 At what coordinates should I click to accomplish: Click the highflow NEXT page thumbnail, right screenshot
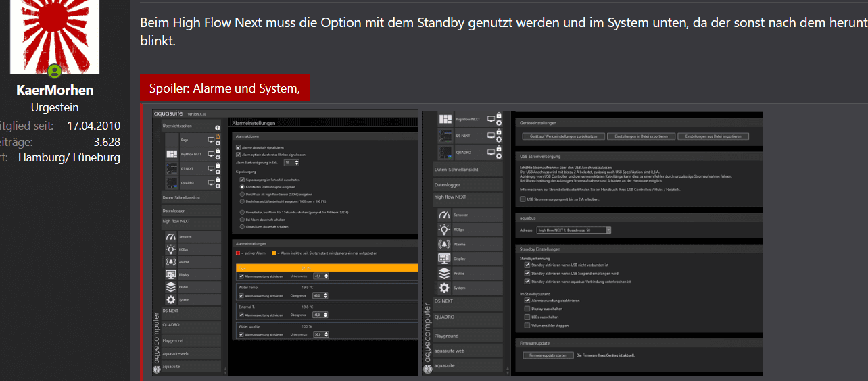[x=445, y=119]
